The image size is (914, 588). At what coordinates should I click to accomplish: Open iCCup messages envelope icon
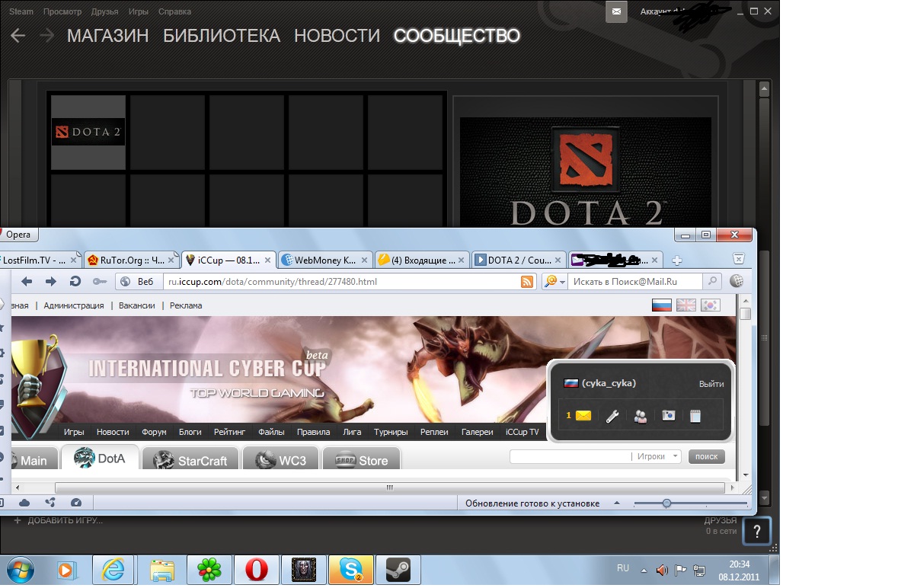[x=583, y=416]
